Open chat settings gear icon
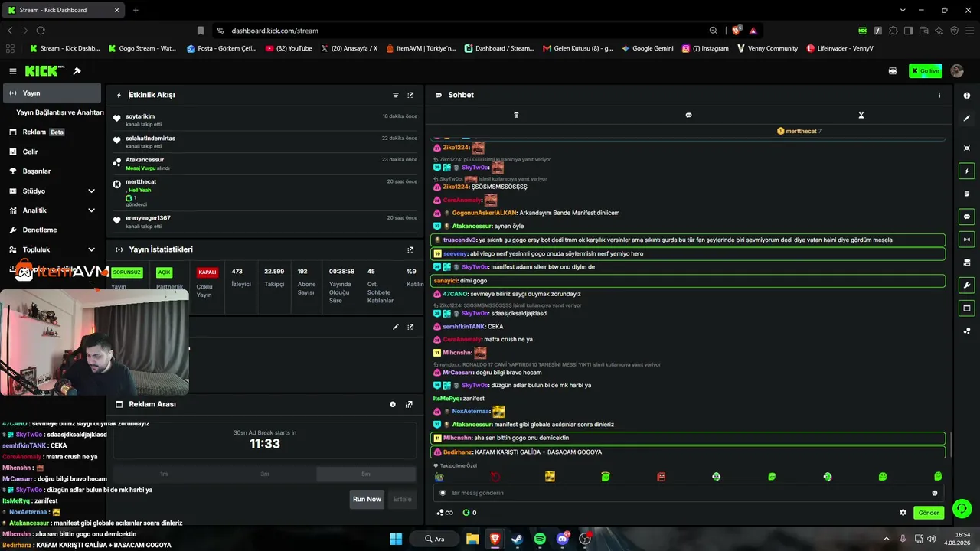This screenshot has width=980, height=551. point(903,513)
